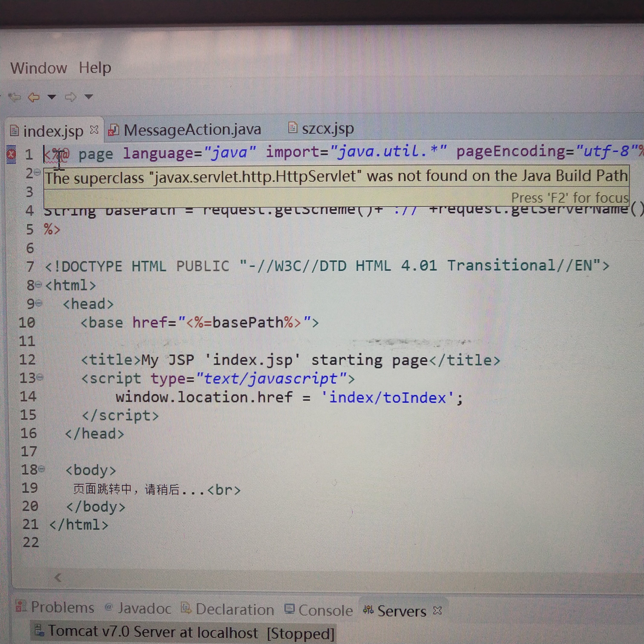Image resolution: width=644 pixels, height=644 pixels.
Task: Click the script type="text/javascript" line
Action: (218, 379)
